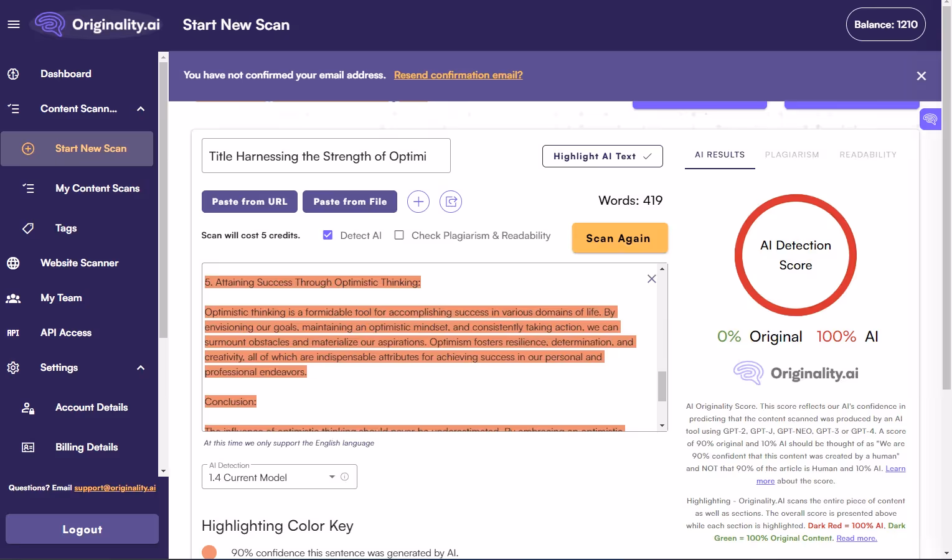This screenshot has width=952, height=560.
Task: Click the sidebar scrollbar down arrow
Action: (163, 472)
